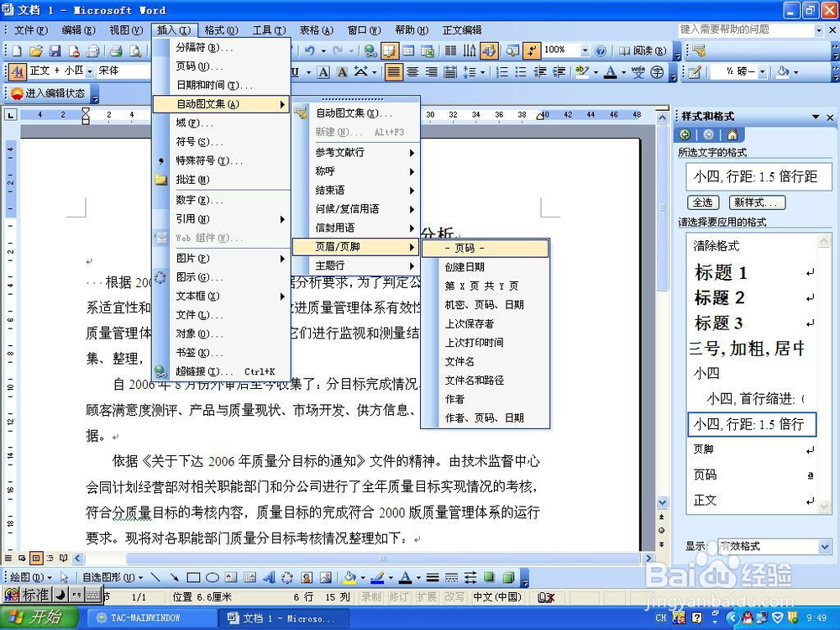Apply numbered list formatting
The width and height of the screenshot is (840, 630).
pos(501,71)
